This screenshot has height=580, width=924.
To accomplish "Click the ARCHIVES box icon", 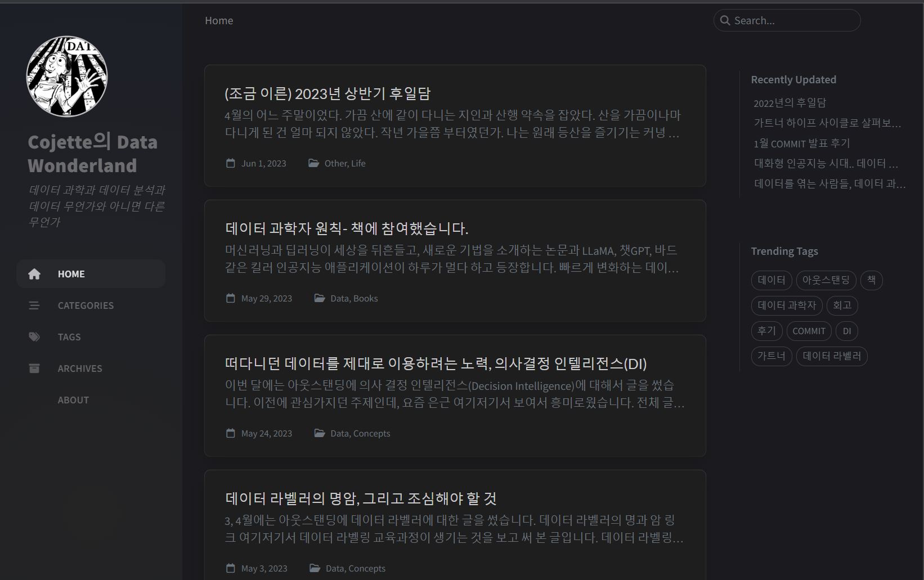I will point(34,368).
